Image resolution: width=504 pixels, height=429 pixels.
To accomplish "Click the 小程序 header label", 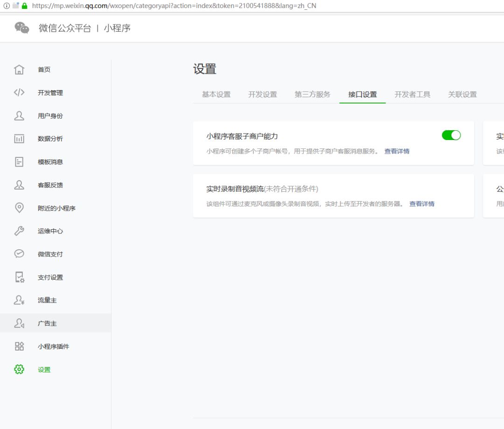I will 117,28.
